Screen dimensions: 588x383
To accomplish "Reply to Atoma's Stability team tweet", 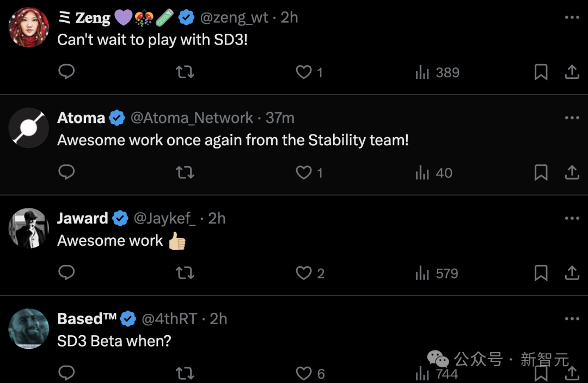I will (66, 172).
